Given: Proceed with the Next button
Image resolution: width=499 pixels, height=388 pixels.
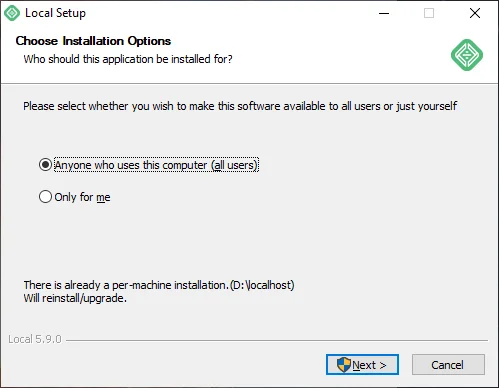Looking at the screenshot, I should pyautogui.click(x=362, y=365).
